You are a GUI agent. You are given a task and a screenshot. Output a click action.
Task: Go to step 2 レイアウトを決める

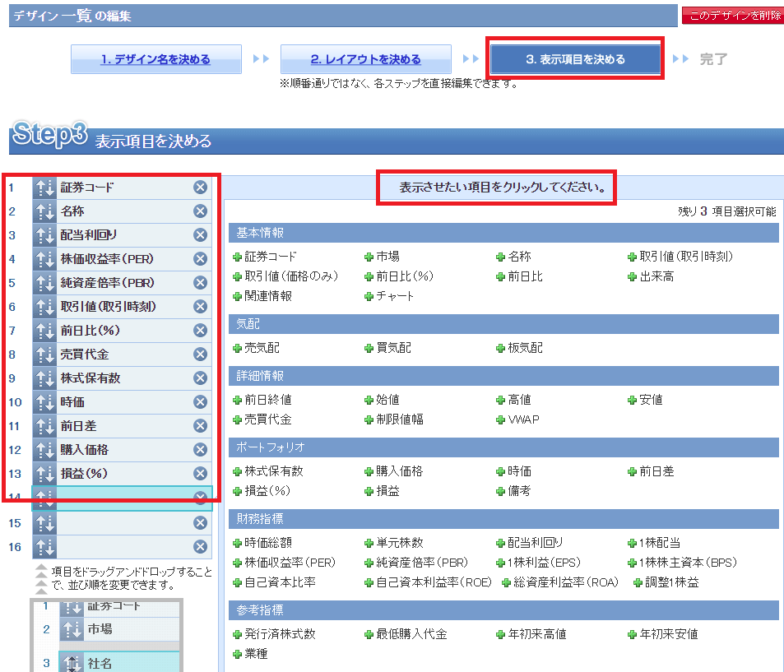click(x=365, y=59)
